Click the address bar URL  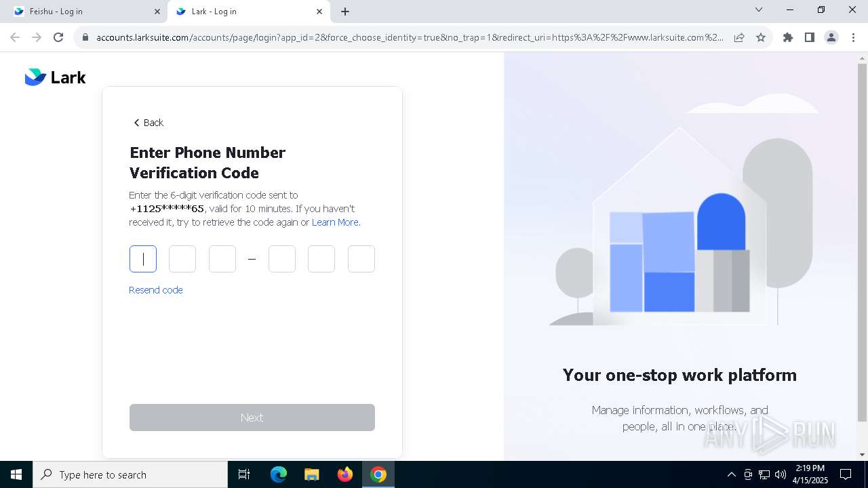[410, 37]
